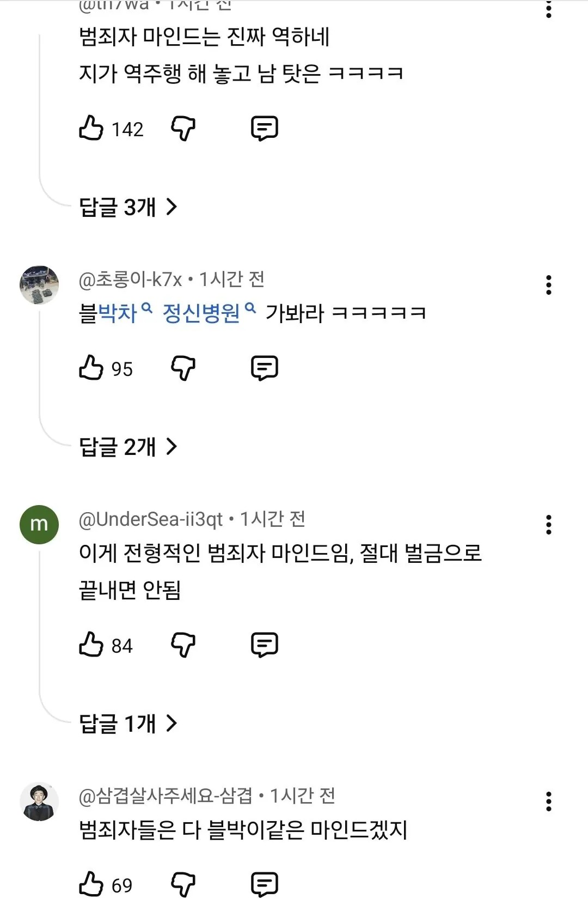Reply to the 초롱이-k7x comment
This screenshot has width=588, height=911.
(x=265, y=368)
